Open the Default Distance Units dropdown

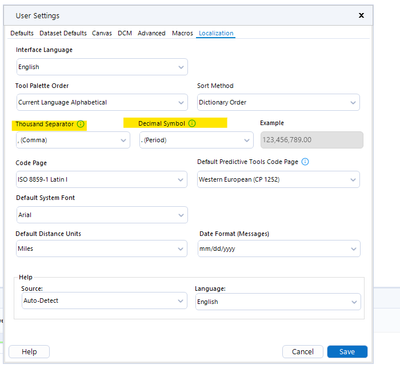click(102, 249)
